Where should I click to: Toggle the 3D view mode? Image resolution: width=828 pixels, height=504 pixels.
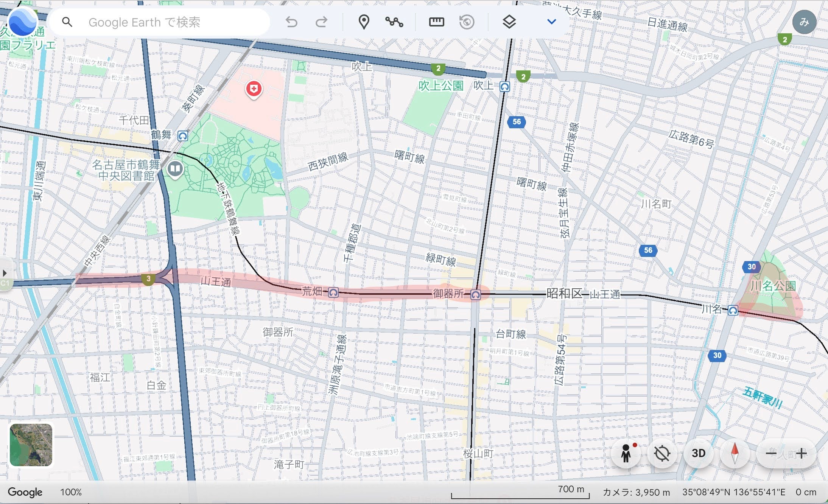click(x=698, y=453)
